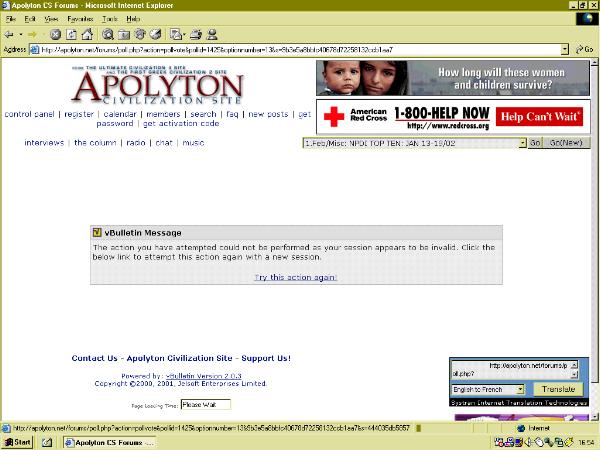Open the Favorites toolbar icon
600x450 pixels.
point(124,35)
